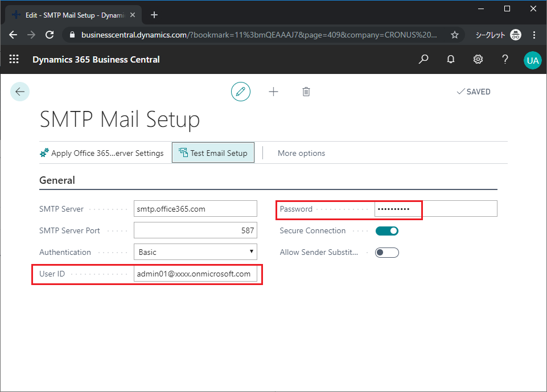The image size is (547, 392).
Task: Click the site lock icon
Action: [72, 35]
